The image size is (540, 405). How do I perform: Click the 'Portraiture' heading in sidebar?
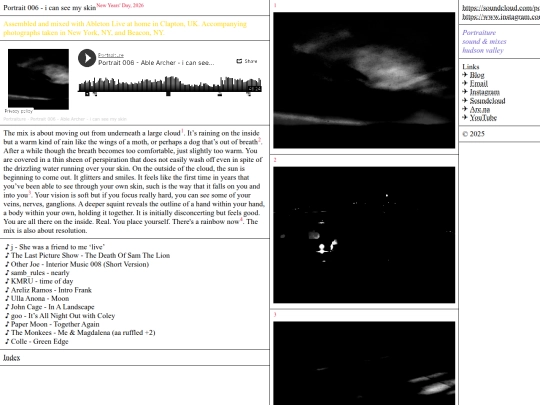[479, 32]
